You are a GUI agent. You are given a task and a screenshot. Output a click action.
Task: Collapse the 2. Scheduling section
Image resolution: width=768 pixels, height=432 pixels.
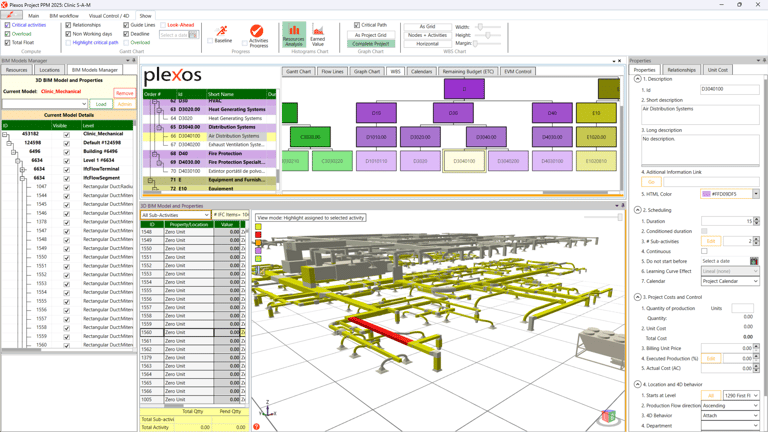(x=637, y=210)
